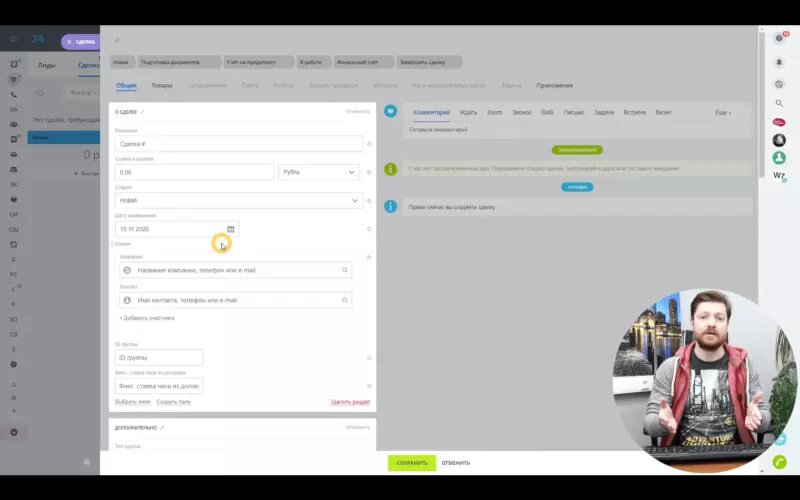Viewport: 800px width, 500px height.
Task: Select Zoom tab in timeline
Action: pyautogui.click(x=494, y=112)
